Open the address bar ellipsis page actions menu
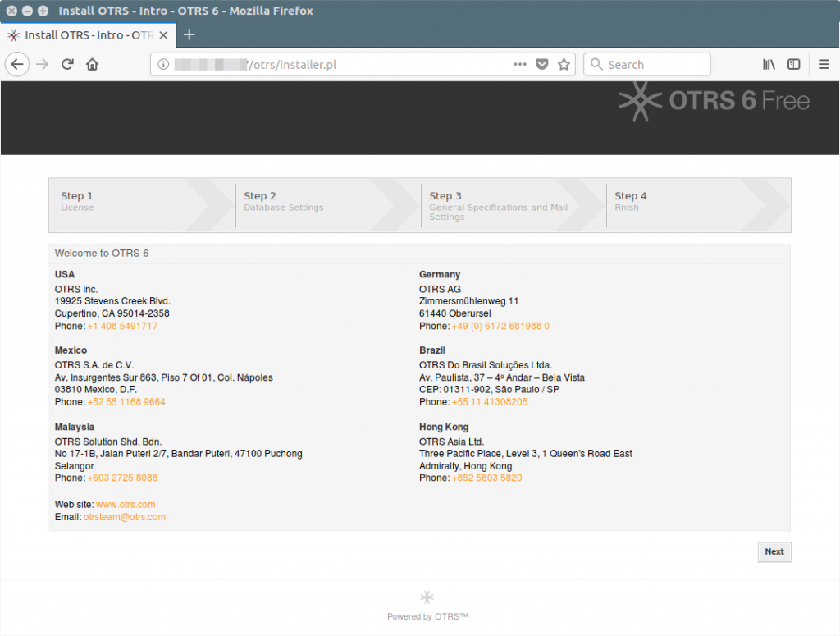This screenshot has height=636, width=840. click(x=519, y=64)
